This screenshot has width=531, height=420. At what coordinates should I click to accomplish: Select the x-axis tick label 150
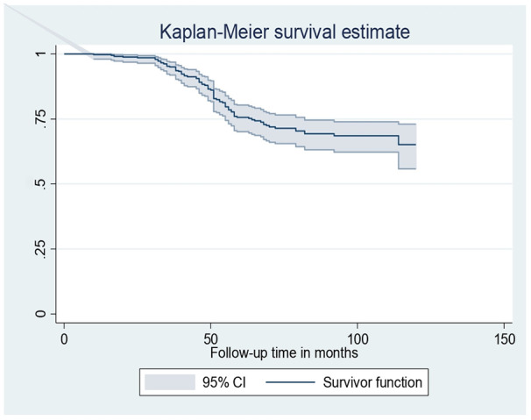tap(504, 338)
